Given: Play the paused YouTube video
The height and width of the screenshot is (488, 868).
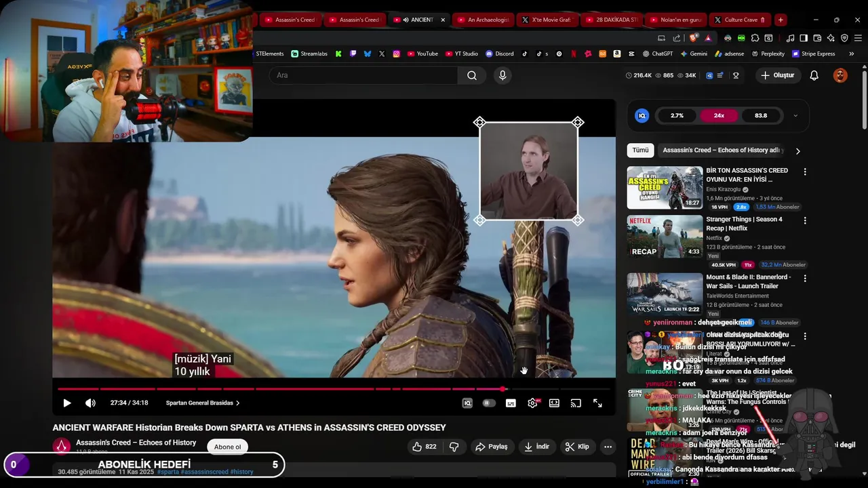Looking at the screenshot, I should [66, 403].
